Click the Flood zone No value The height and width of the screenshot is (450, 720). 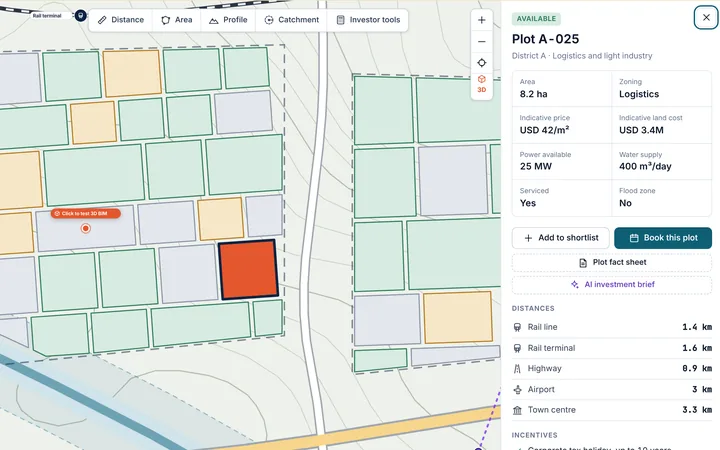(x=625, y=203)
